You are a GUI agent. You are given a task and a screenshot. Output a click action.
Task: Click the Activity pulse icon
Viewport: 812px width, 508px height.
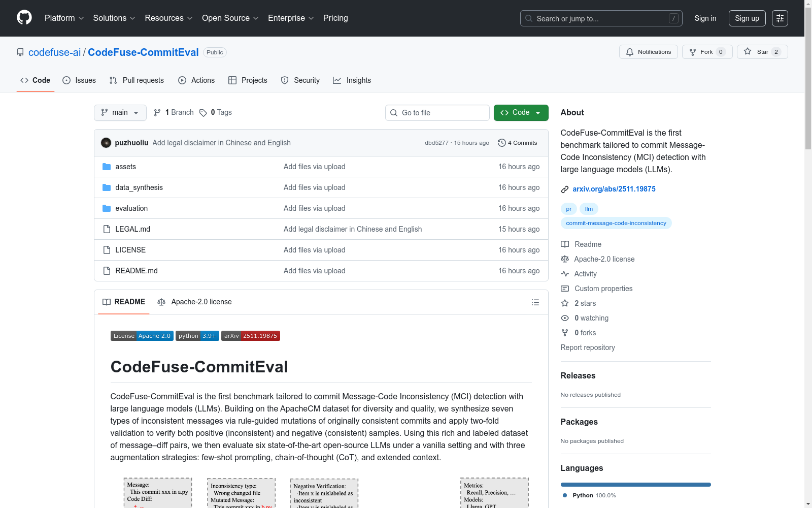(x=565, y=274)
